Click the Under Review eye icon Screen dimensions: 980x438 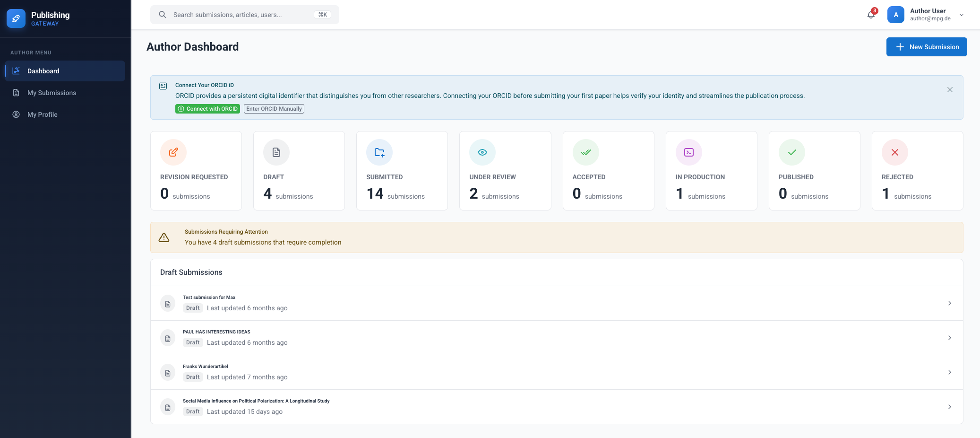click(482, 152)
